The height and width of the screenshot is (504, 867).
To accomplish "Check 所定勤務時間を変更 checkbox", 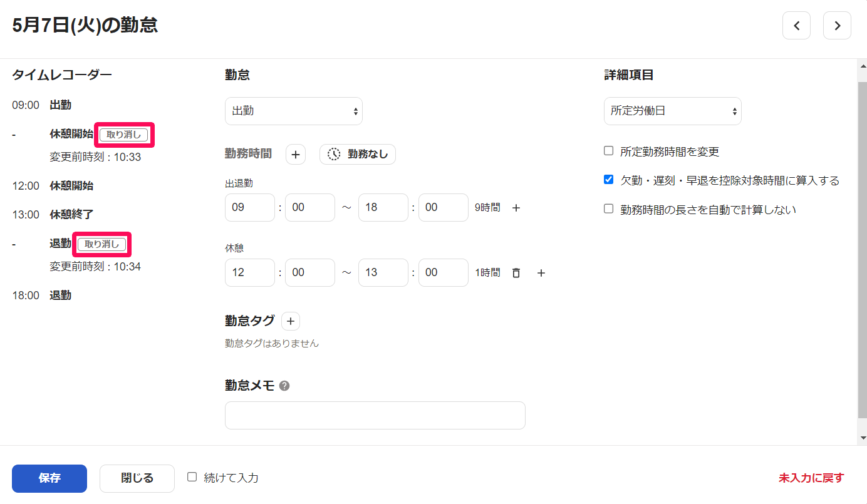I will 608,151.
